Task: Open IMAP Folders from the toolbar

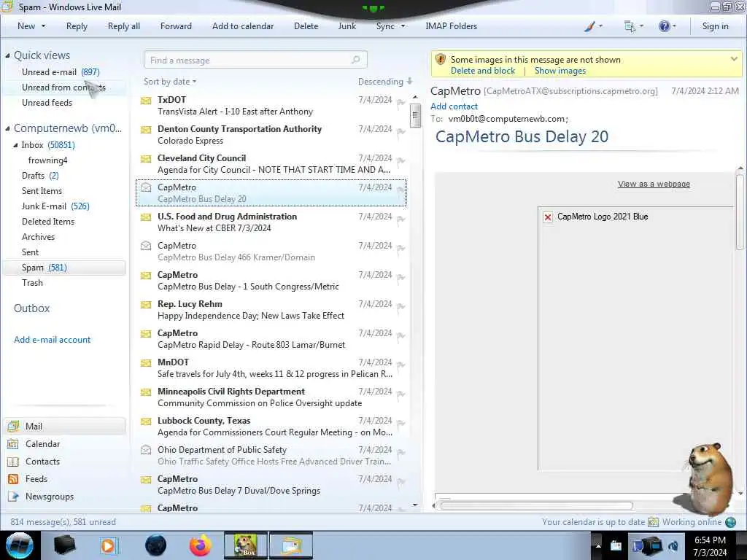Action: click(451, 26)
